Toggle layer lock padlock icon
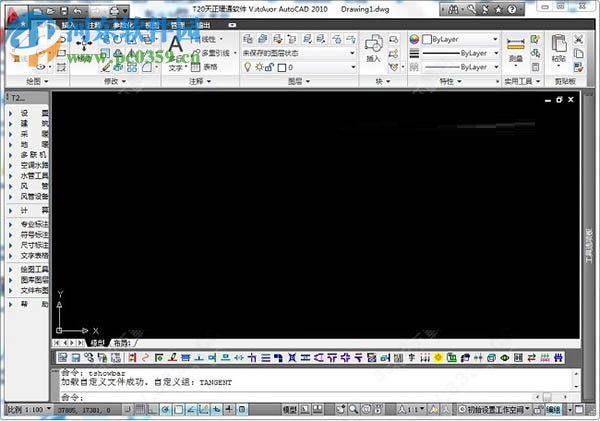Screen dimensions: 600x421 (269, 68)
